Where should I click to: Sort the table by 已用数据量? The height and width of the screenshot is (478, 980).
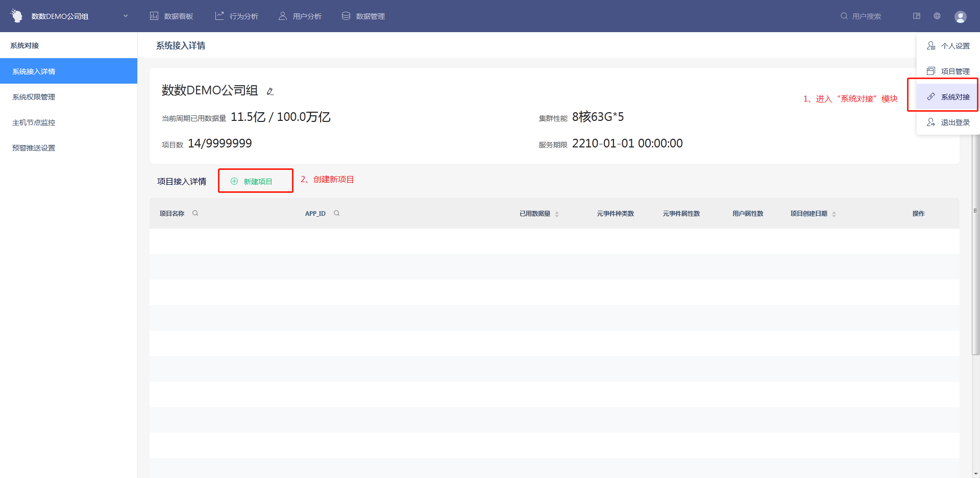556,214
